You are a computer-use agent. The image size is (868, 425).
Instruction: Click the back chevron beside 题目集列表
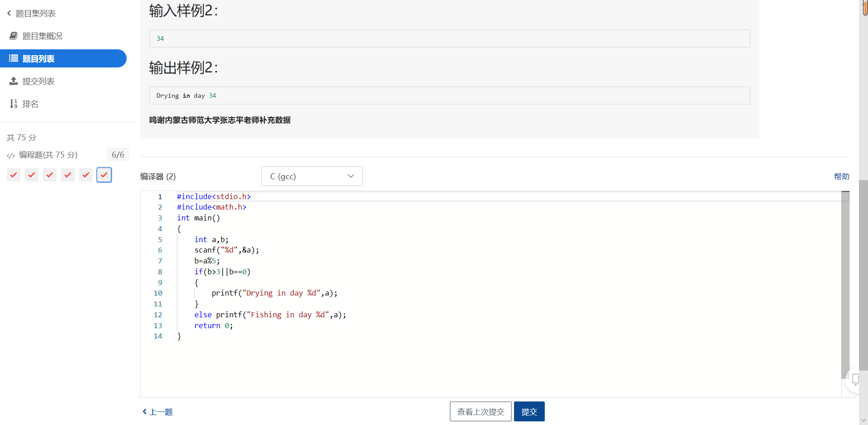pos(9,13)
